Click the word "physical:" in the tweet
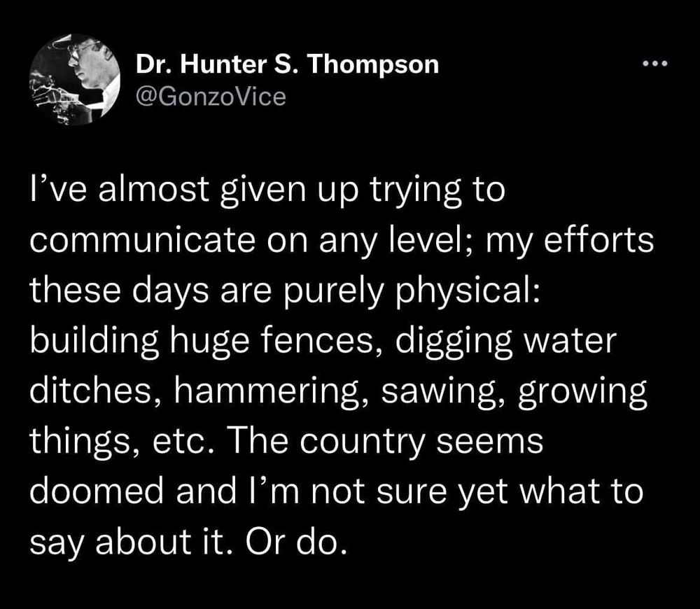This screenshot has width=700, height=609. pos(469,291)
